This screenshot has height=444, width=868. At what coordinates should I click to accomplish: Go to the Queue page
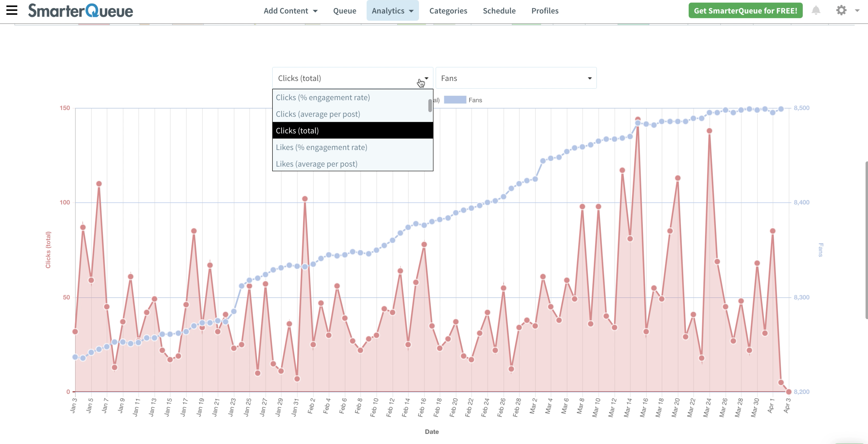[x=344, y=11]
